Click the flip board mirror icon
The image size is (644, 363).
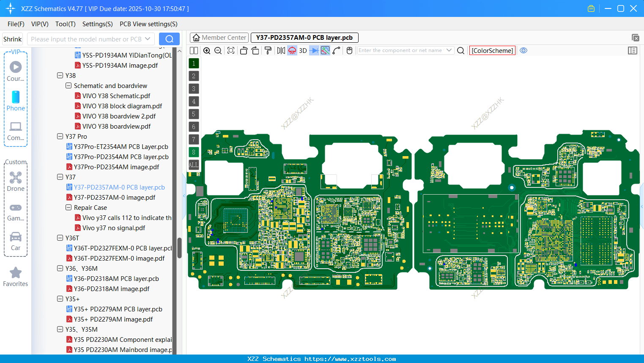coord(280,50)
